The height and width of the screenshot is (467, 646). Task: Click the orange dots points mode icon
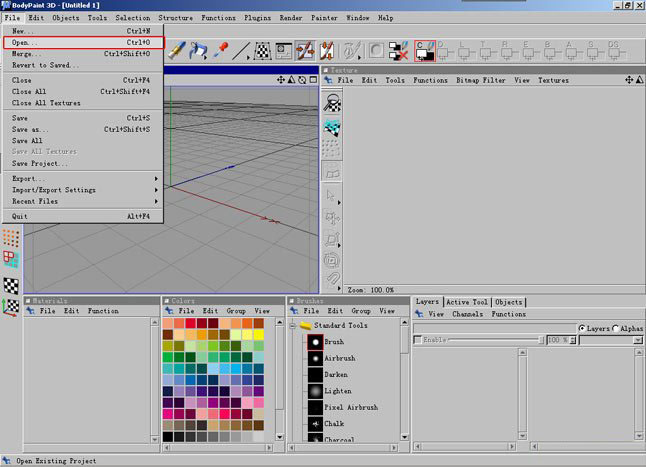[11, 238]
